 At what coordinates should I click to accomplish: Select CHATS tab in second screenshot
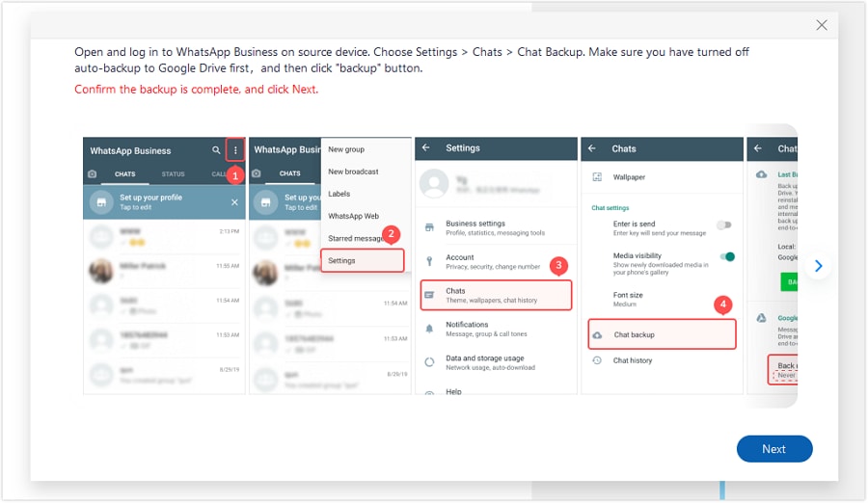click(290, 173)
